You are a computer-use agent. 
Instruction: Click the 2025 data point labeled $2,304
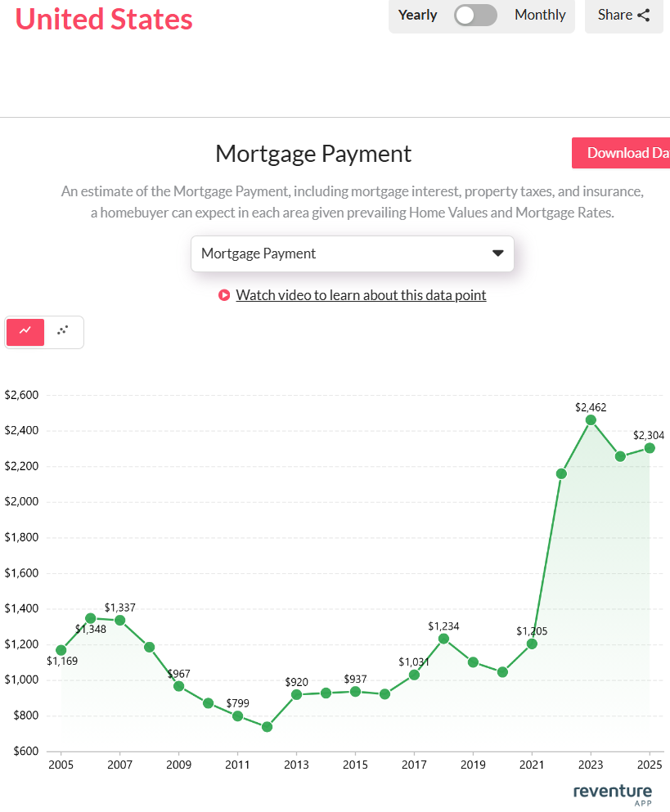(650, 448)
